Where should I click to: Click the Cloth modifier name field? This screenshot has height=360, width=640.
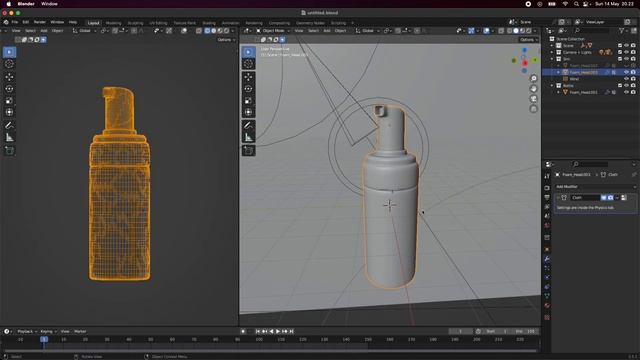[585, 198]
